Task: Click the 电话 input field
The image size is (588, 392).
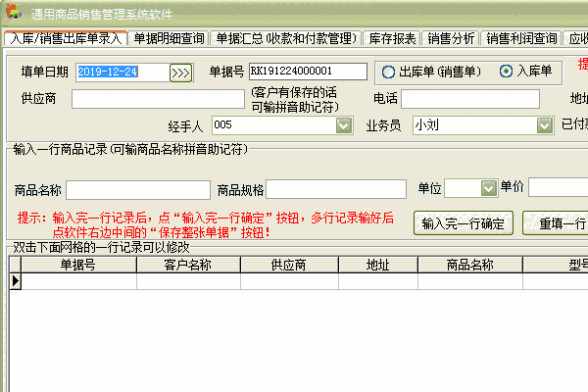Action: (x=470, y=99)
